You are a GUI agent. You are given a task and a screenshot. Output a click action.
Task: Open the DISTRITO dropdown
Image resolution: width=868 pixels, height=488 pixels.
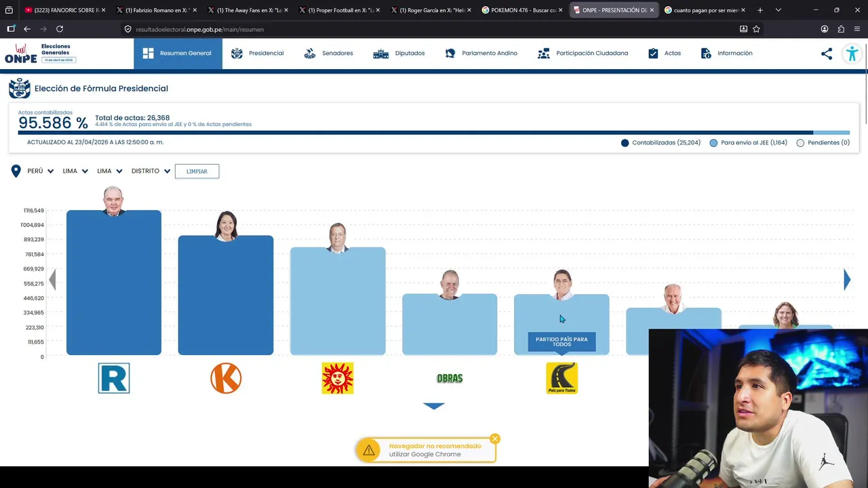[x=151, y=171]
